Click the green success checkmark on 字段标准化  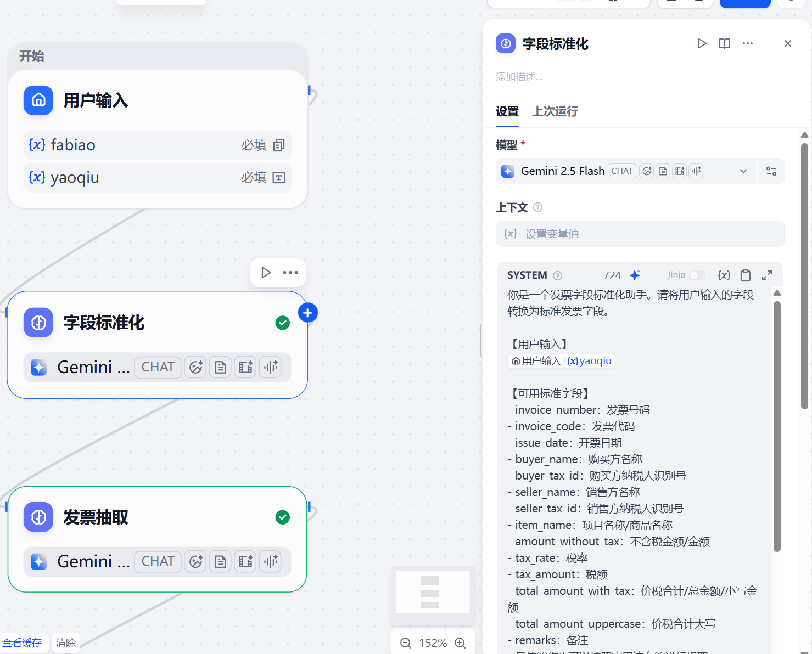pyautogui.click(x=283, y=323)
